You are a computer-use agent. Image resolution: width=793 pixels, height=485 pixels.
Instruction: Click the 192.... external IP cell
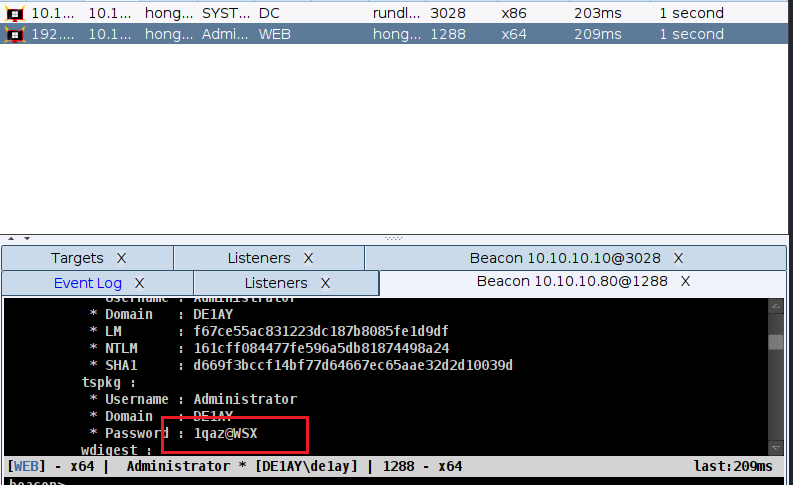(53, 34)
